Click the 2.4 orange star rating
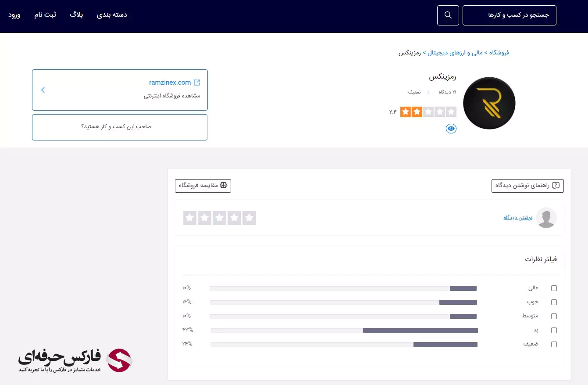The image size is (588, 385). coord(428,112)
